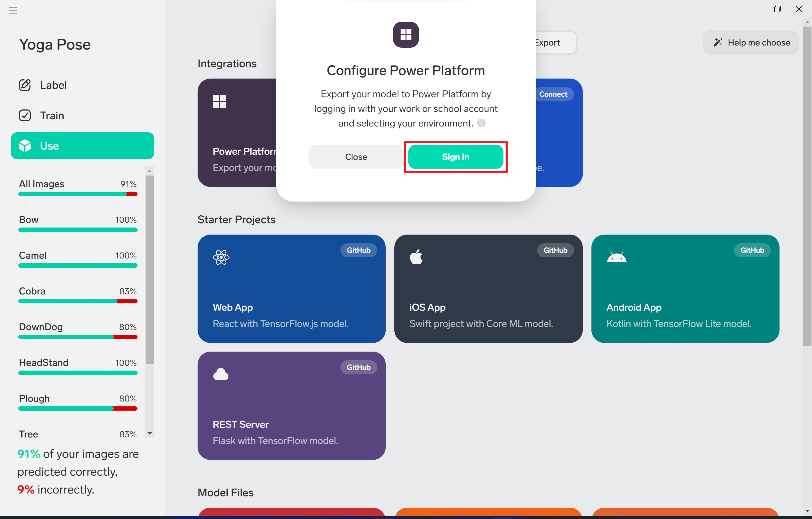Image resolution: width=812 pixels, height=519 pixels.
Task: Click the main page scrollbar thumb
Action: [x=807, y=186]
